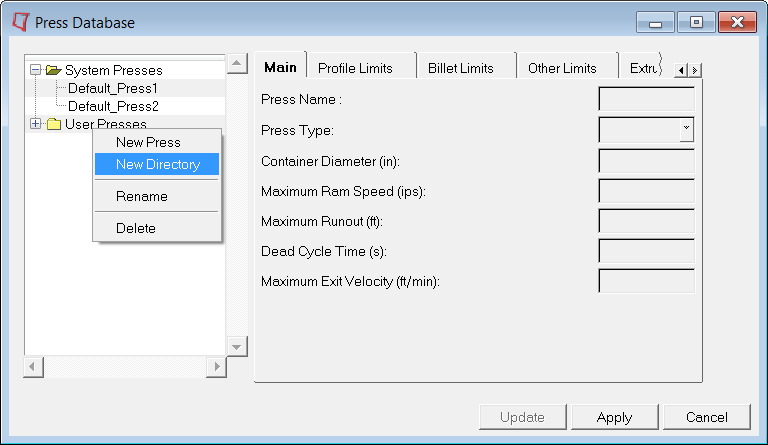Click the Press Database app icon in title bar
This screenshot has height=445, width=768.
(x=19, y=22)
